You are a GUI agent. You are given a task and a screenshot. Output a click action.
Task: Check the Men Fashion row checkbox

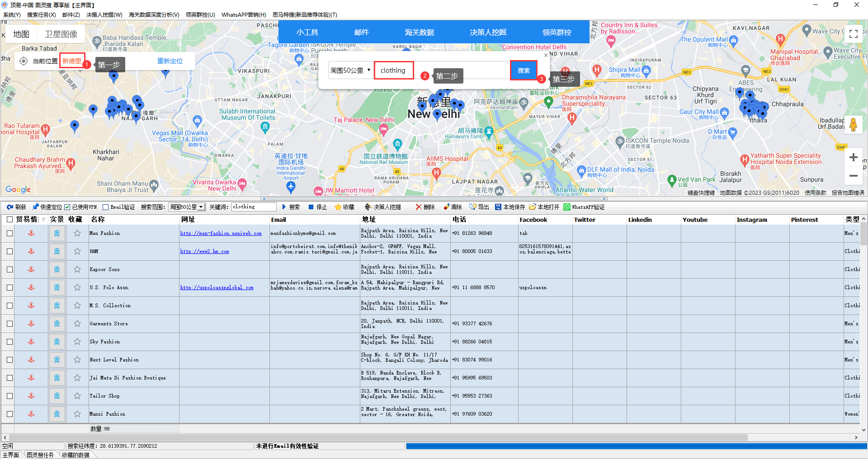9,233
